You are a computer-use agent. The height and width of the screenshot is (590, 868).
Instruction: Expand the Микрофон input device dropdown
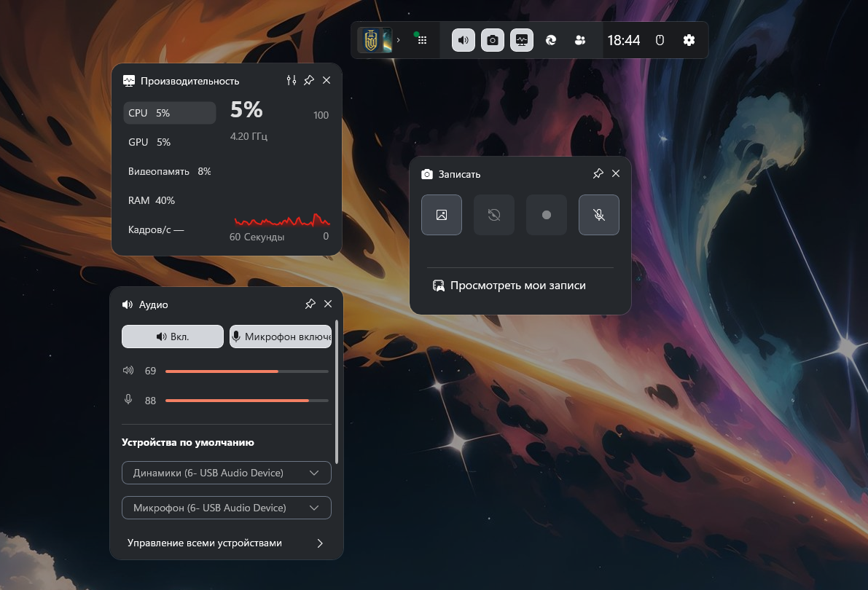click(227, 508)
